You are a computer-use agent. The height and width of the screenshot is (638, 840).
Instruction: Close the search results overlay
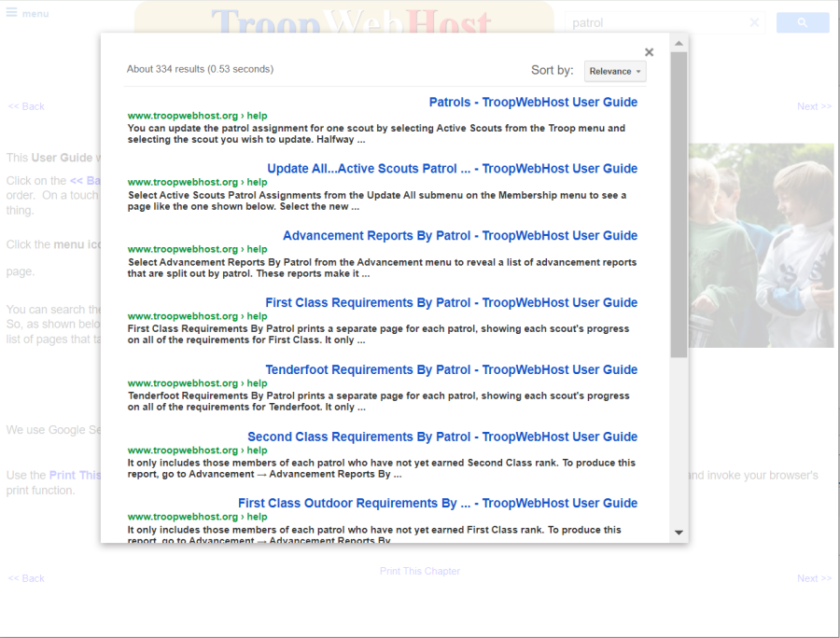tap(650, 52)
